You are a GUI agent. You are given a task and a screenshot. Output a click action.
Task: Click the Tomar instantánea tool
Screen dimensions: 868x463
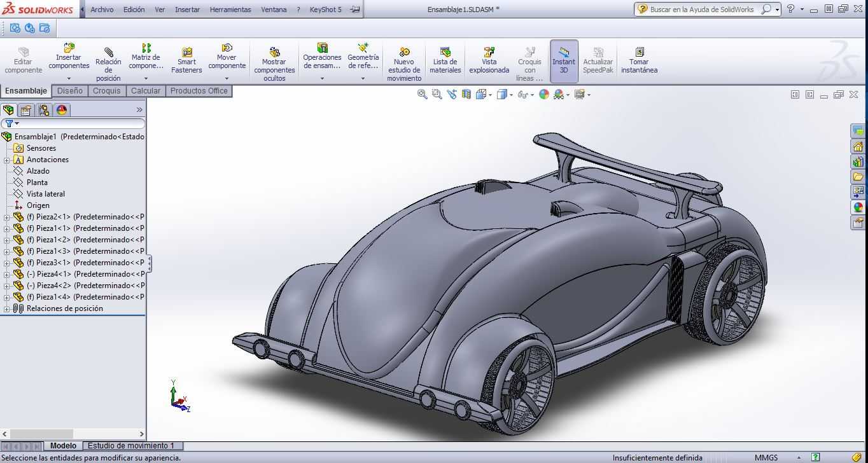(x=639, y=62)
